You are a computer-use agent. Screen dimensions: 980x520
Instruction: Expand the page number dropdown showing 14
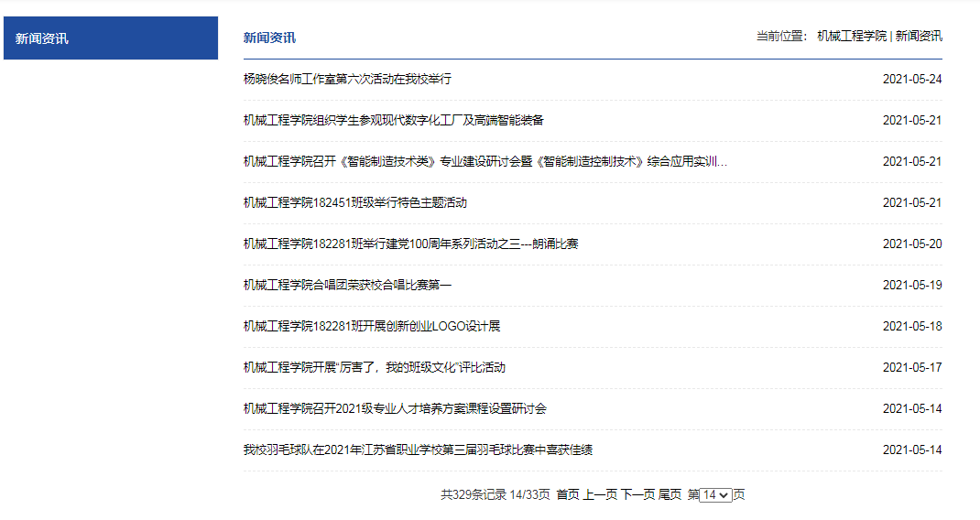pos(715,495)
